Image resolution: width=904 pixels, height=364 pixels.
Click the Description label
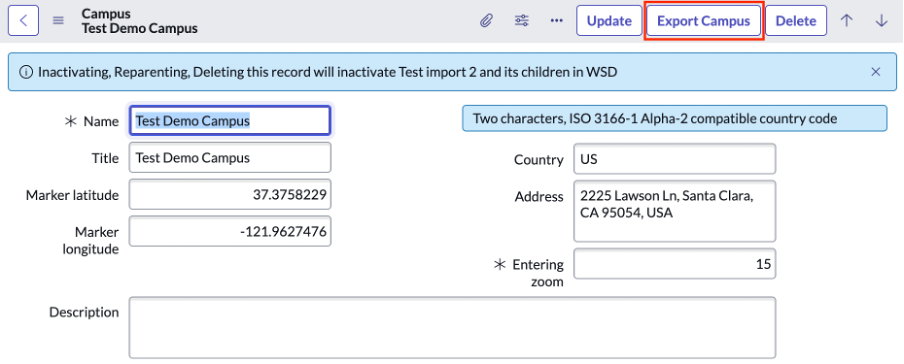[84, 312]
